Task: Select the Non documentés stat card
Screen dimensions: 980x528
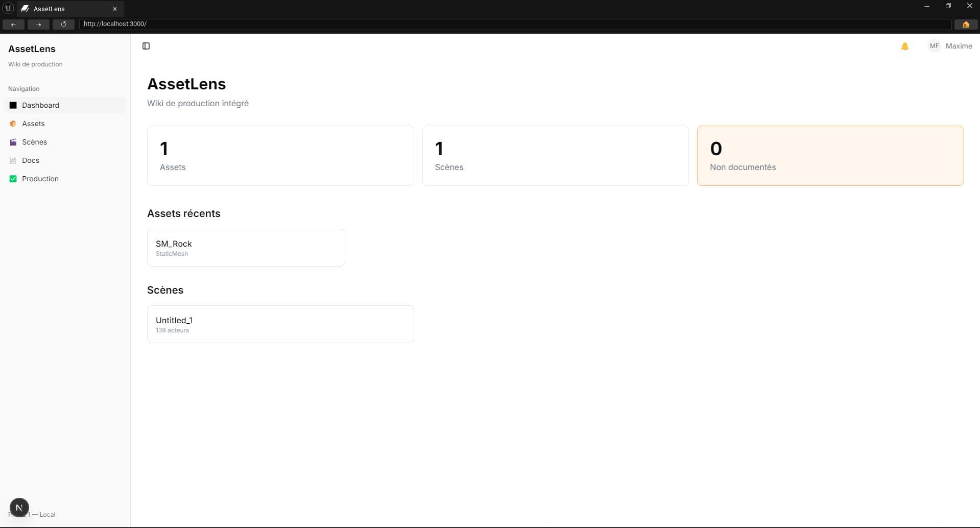Action: tap(830, 156)
